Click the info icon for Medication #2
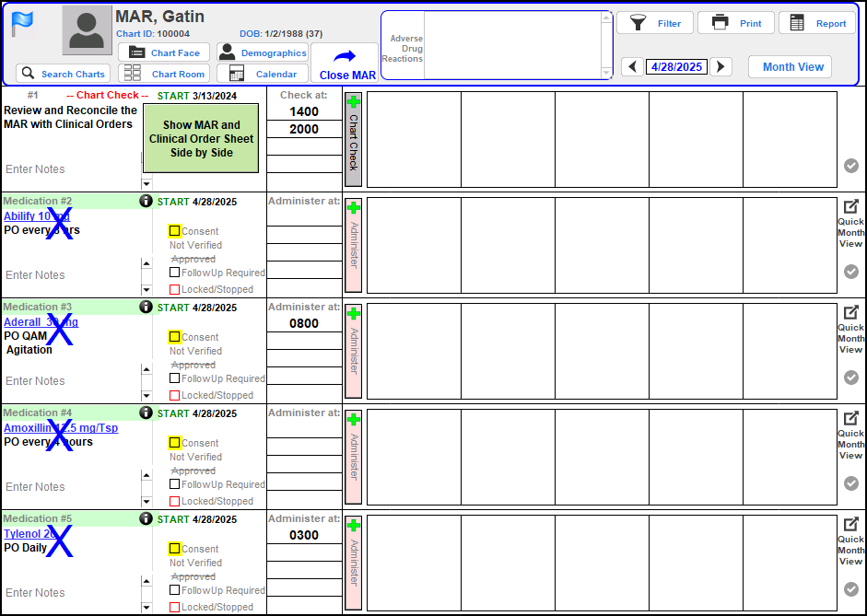The image size is (867, 616). pyautogui.click(x=146, y=201)
